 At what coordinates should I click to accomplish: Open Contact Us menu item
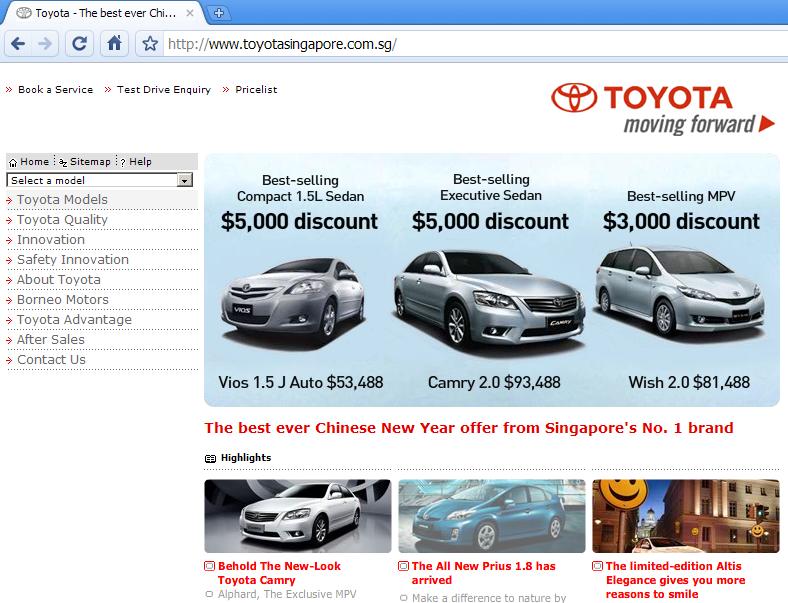pyautogui.click(x=51, y=360)
